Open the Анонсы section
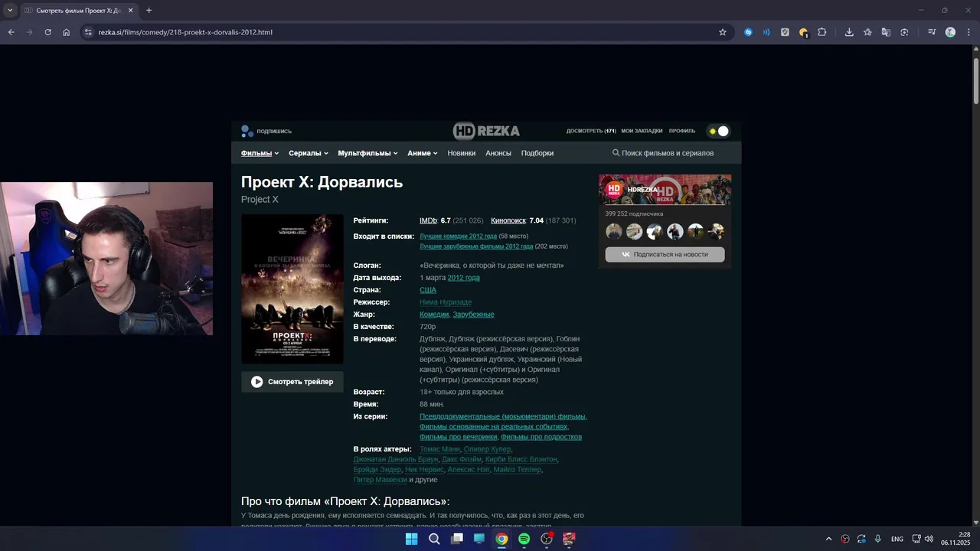Screen dimensions: 980x551 pos(498,153)
